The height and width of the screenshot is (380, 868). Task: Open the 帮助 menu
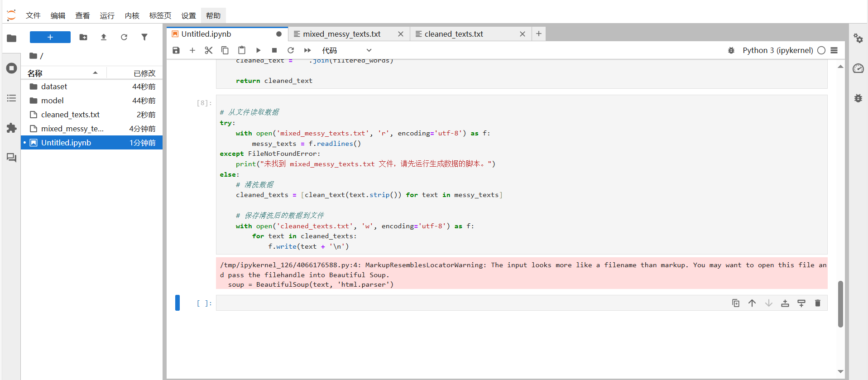point(213,15)
